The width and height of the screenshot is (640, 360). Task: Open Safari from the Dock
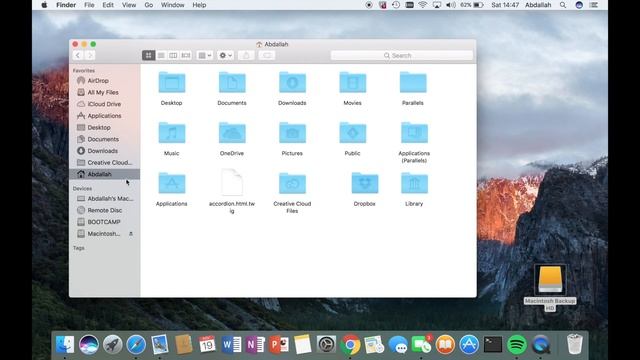coord(136,345)
